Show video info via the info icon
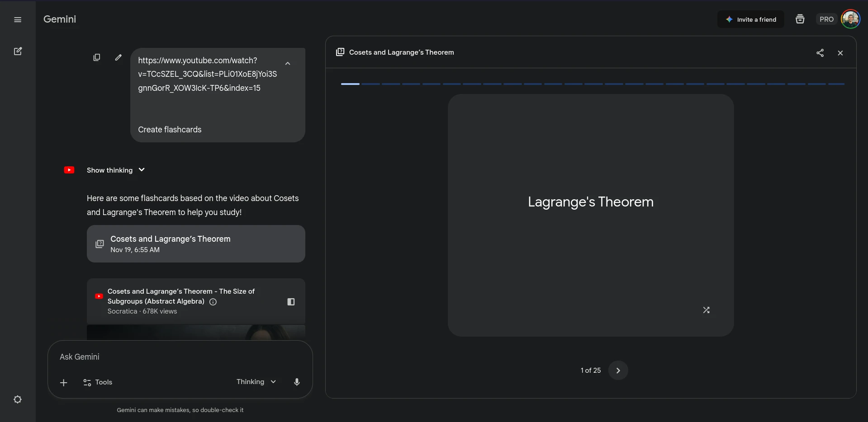 coord(213,302)
